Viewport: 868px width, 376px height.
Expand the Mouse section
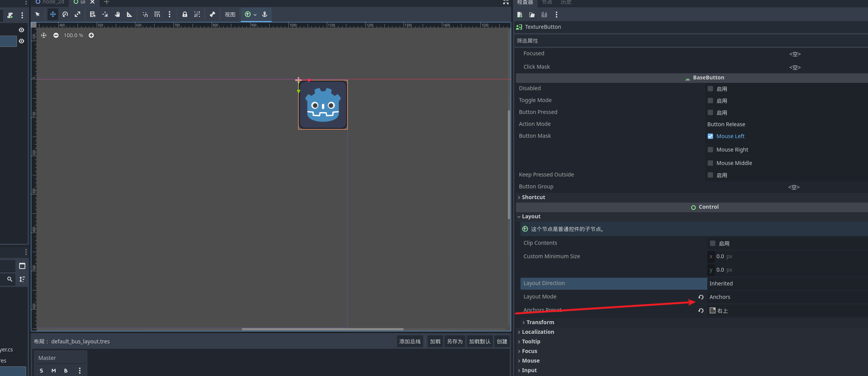click(x=530, y=361)
